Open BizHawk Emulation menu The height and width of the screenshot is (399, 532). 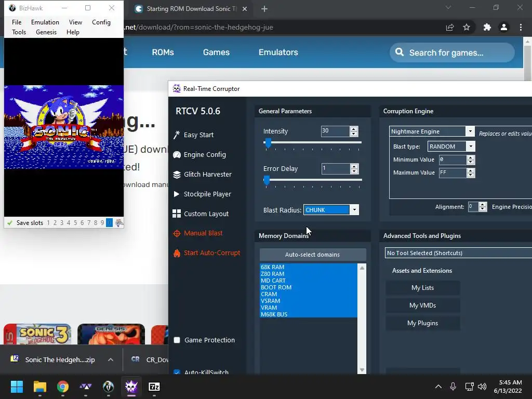(x=45, y=22)
